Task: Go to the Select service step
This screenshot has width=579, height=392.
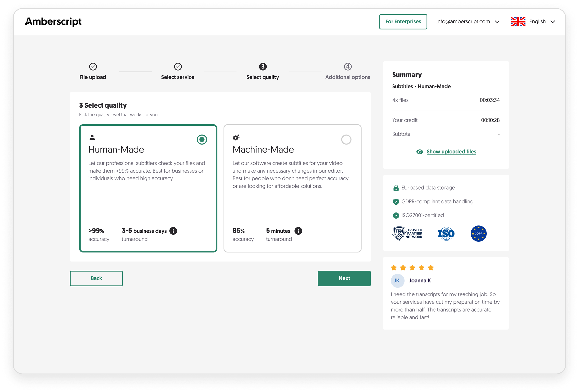Action: [x=178, y=66]
